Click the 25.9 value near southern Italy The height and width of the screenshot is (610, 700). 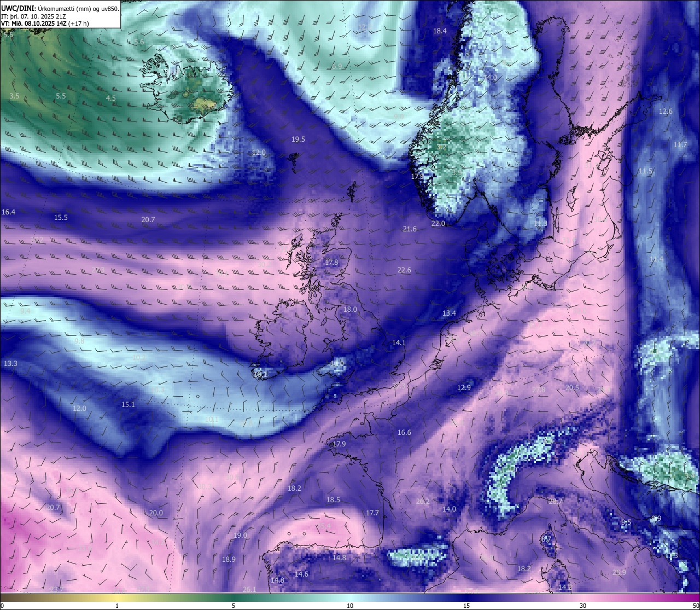click(x=619, y=572)
